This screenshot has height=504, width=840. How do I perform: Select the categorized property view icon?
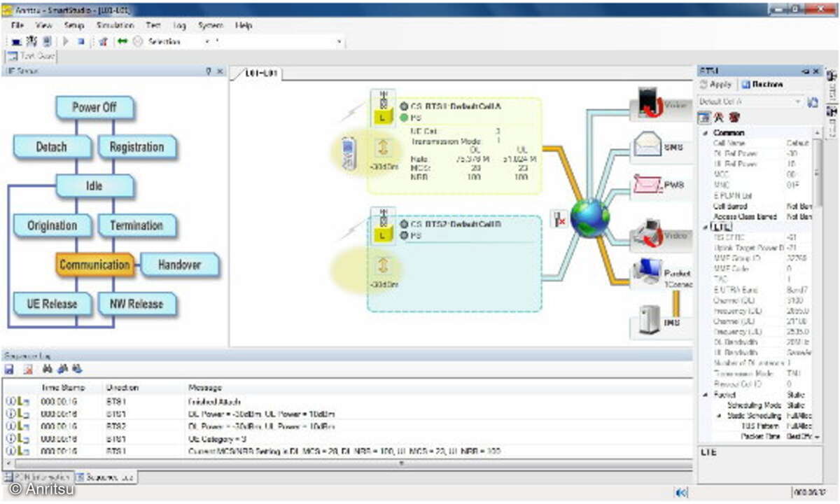coord(705,118)
